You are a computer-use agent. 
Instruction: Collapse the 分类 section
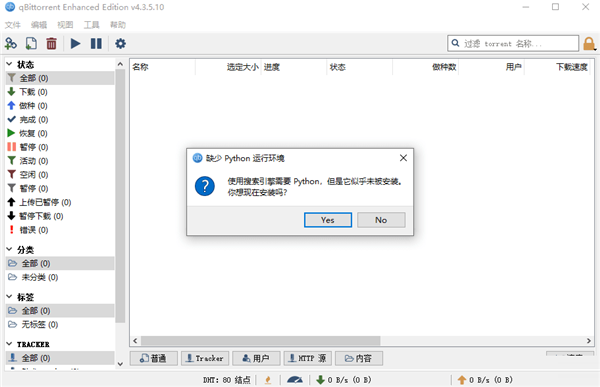click(x=10, y=250)
